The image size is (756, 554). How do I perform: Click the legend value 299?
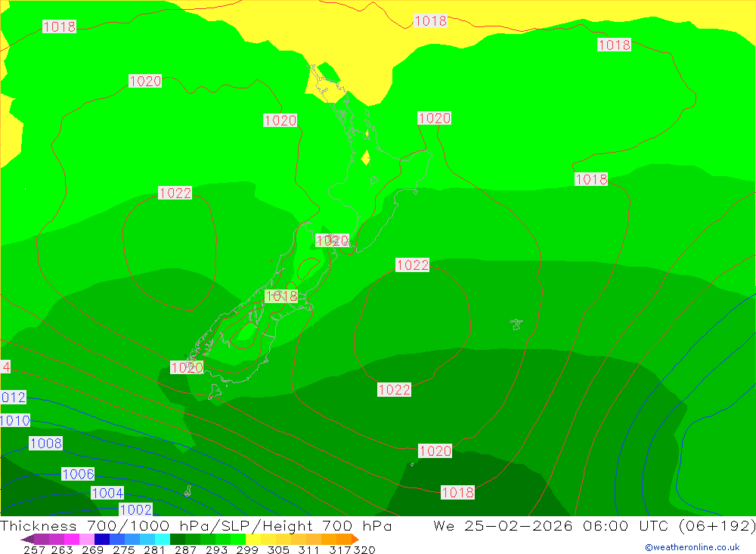click(x=247, y=549)
